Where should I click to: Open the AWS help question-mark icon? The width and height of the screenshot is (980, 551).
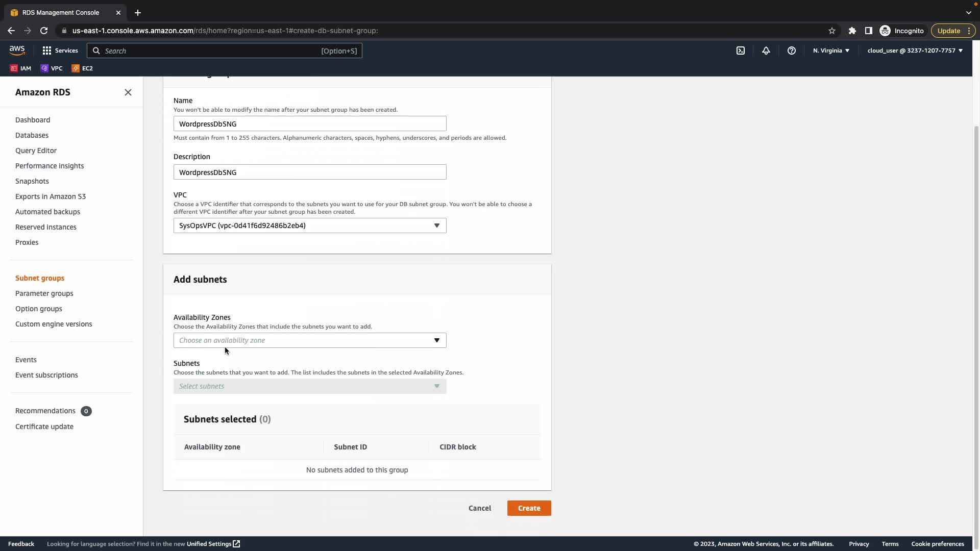792,51
